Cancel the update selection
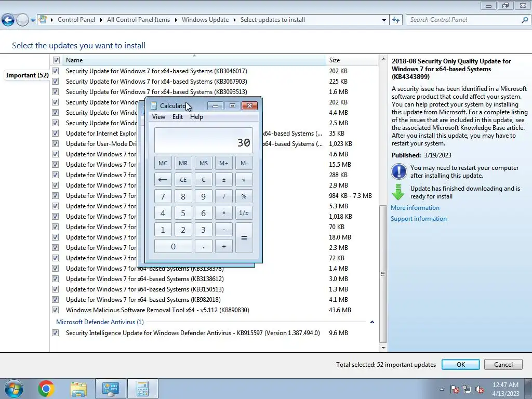 (x=503, y=364)
